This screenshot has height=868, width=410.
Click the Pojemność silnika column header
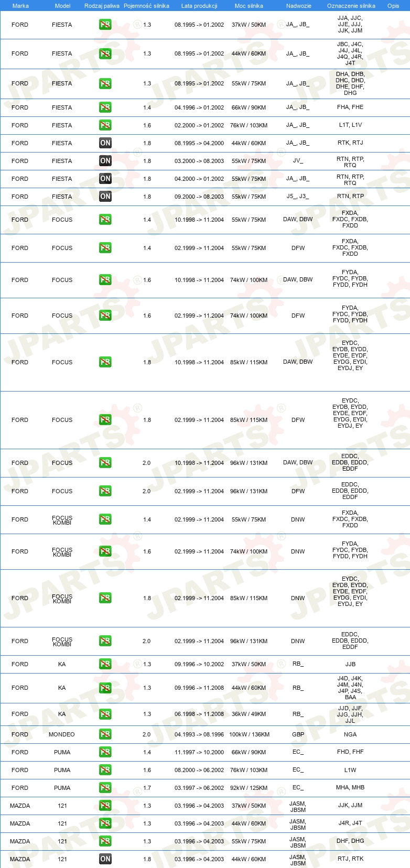tap(146, 6)
